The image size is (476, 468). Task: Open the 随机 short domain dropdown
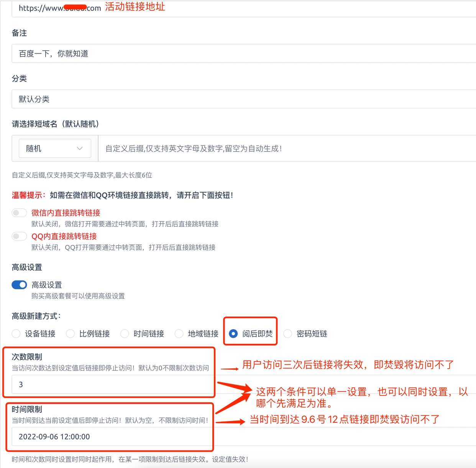click(x=55, y=148)
